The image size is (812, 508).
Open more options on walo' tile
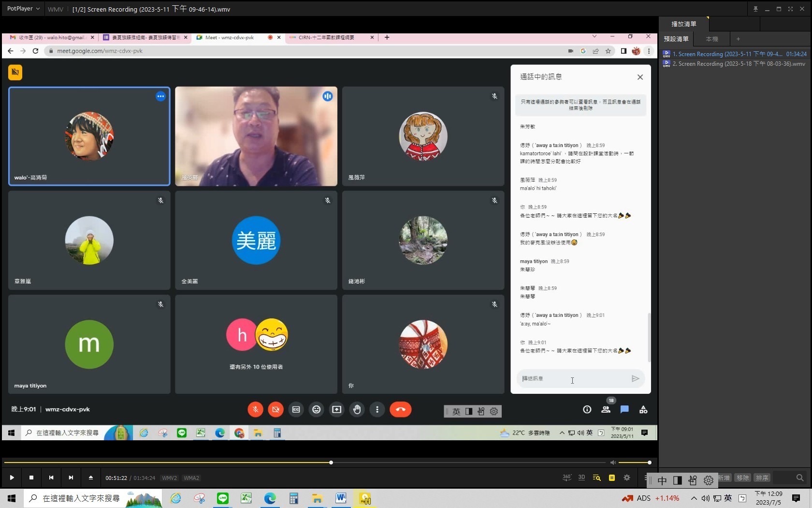(160, 96)
